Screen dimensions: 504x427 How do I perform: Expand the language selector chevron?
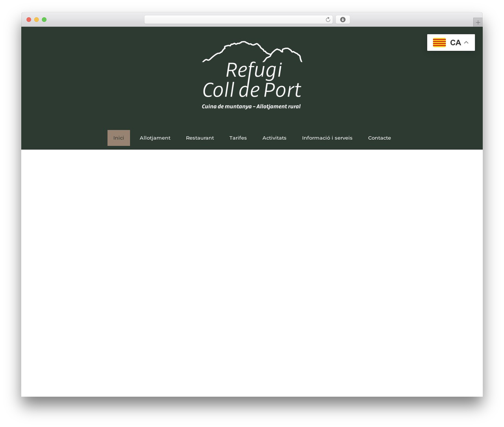(x=466, y=43)
